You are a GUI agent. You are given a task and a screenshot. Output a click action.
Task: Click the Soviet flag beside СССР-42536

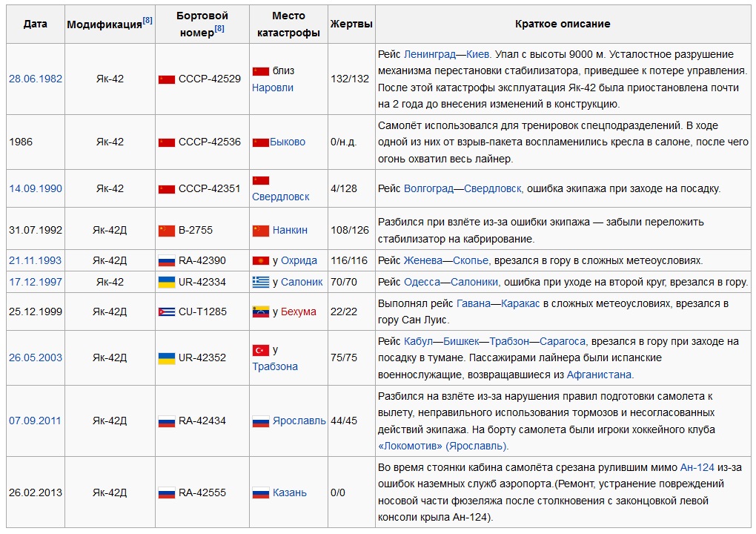click(x=166, y=142)
